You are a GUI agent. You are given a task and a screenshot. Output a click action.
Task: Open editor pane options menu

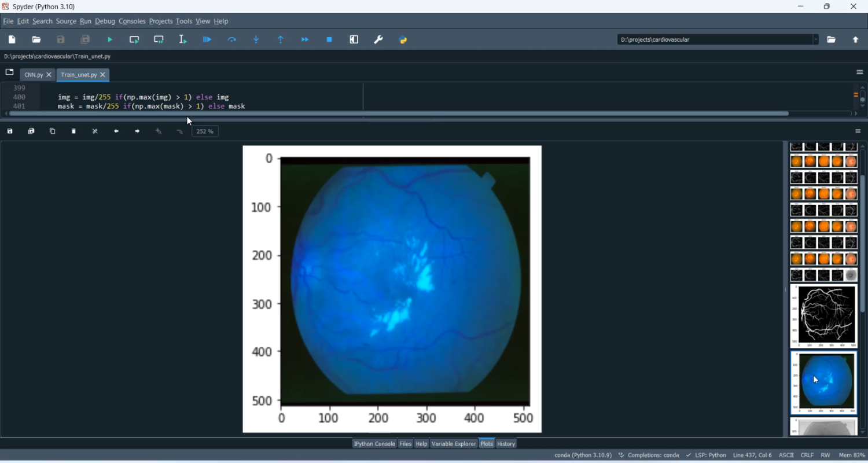click(860, 73)
